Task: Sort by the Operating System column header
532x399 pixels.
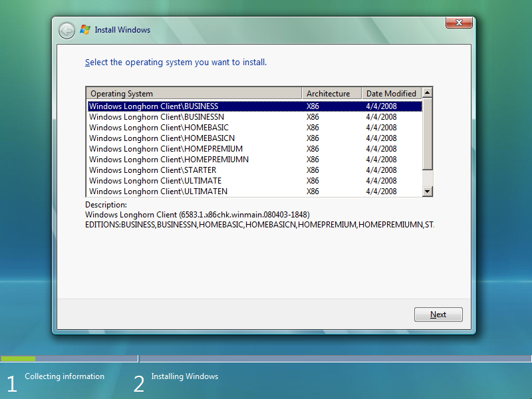Action: coord(194,93)
